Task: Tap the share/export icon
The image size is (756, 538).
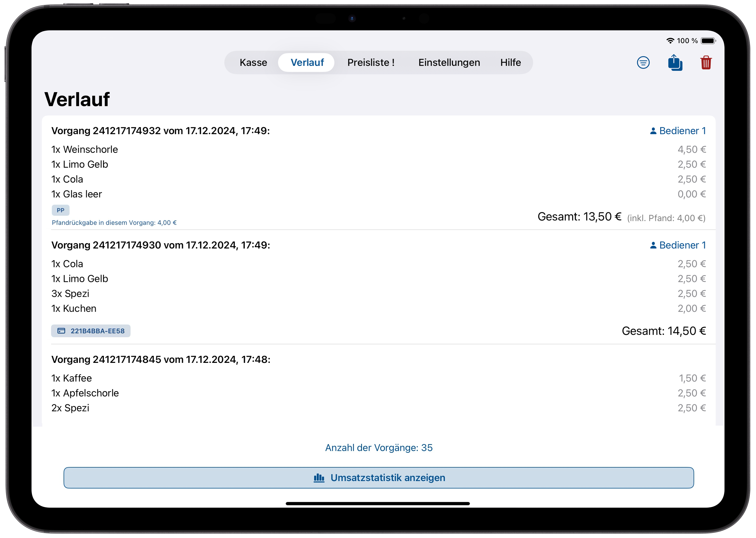Action: (x=675, y=63)
